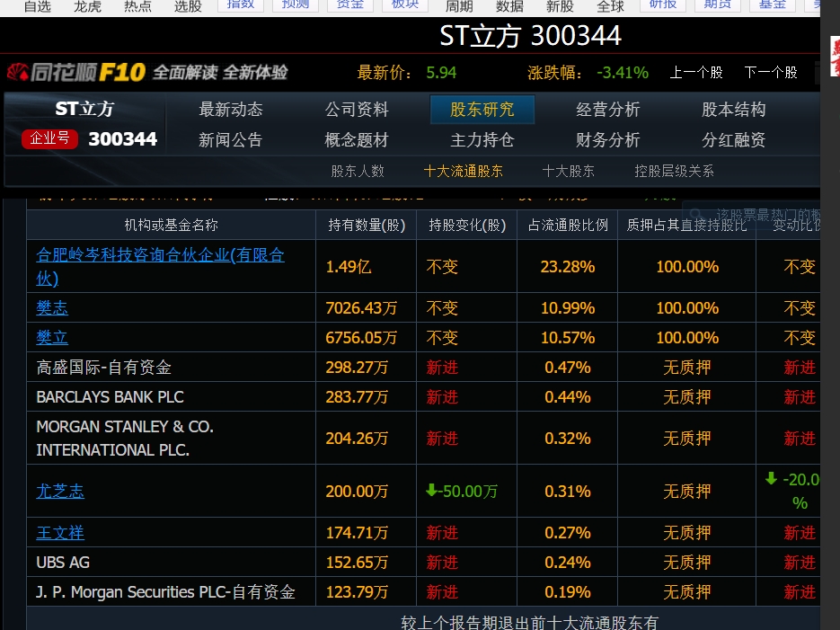Screen dimensions: 840x630
Task: Switch to 概念题材 tab
Action: pos(357,140)
